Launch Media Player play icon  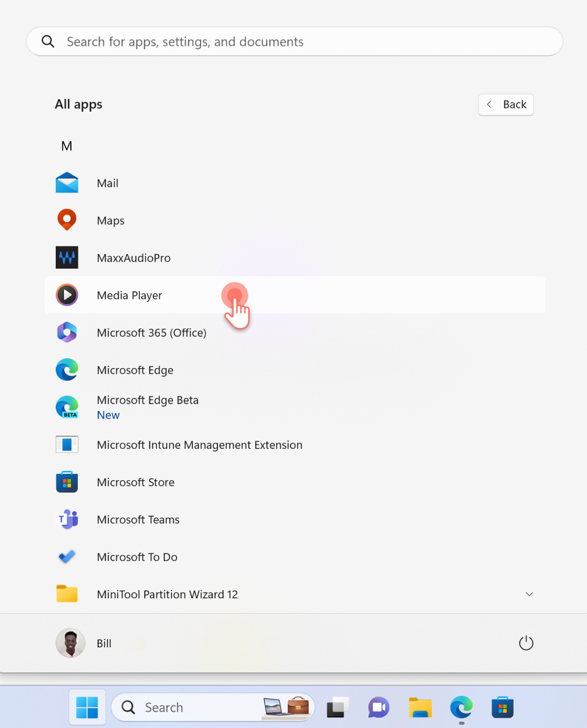pos(67,295)
